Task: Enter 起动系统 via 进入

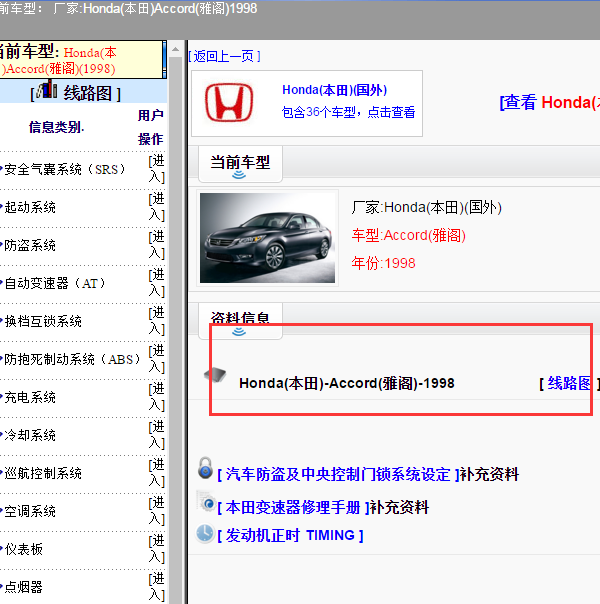Action: 156,207
